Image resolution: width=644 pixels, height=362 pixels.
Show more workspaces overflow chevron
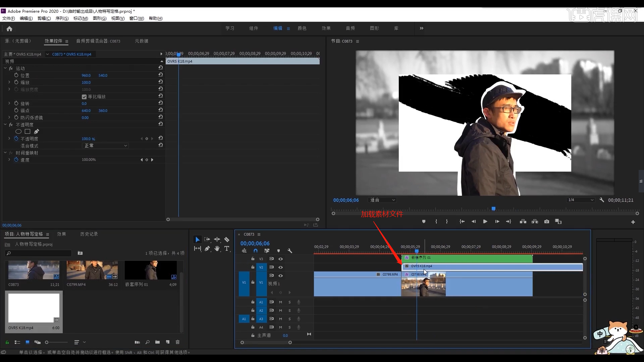(x=422, y=28)
